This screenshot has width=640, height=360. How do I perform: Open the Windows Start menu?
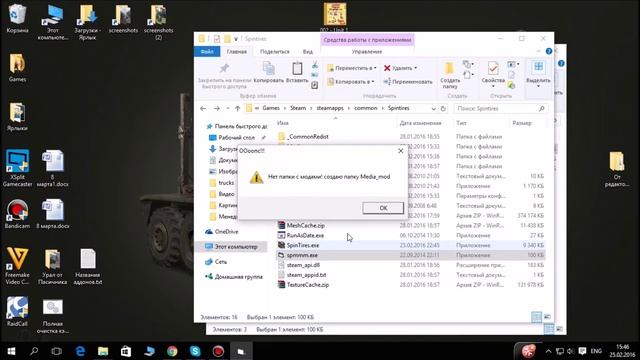click(11, 351)
